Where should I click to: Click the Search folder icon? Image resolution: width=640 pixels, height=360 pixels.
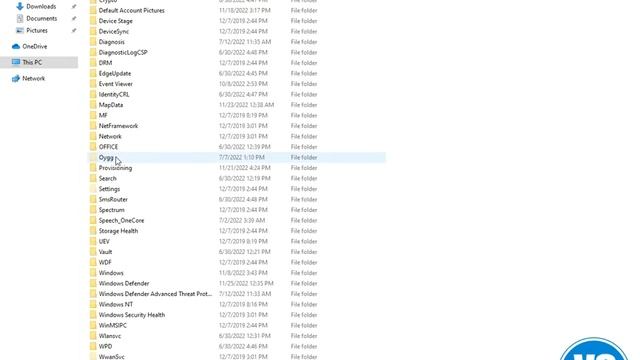click(x=93, y=178)
